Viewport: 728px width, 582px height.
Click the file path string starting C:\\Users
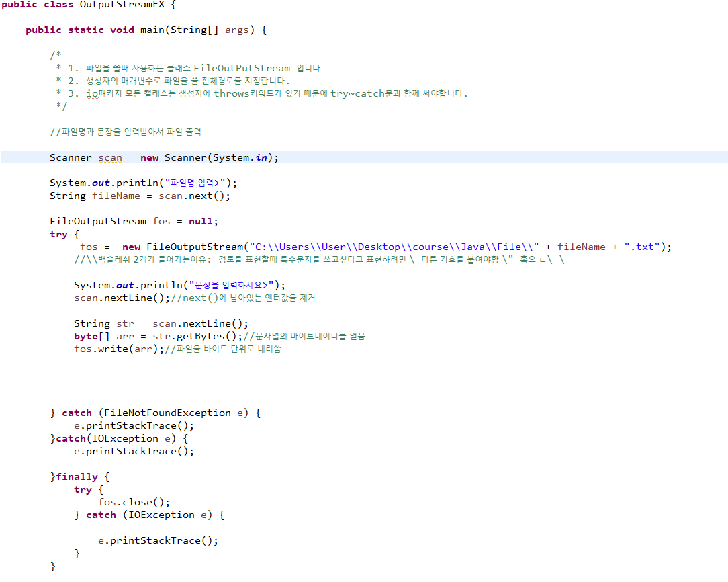pyautogui.click(x=394, y=247)
